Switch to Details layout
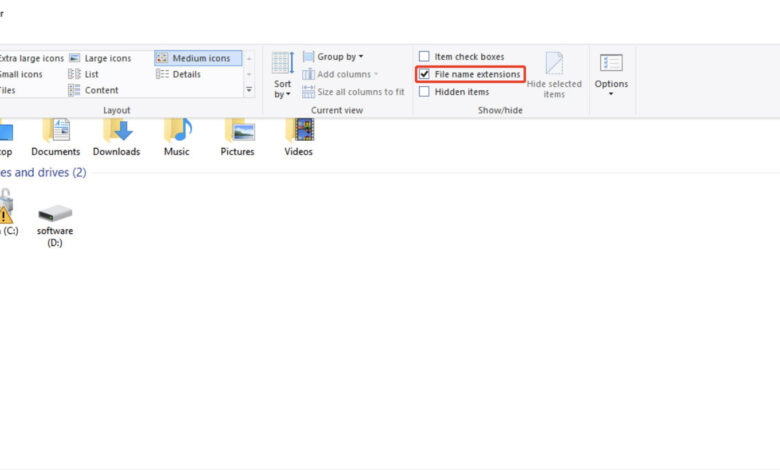This screenshot has height=470, width=780. coord(178,74)
